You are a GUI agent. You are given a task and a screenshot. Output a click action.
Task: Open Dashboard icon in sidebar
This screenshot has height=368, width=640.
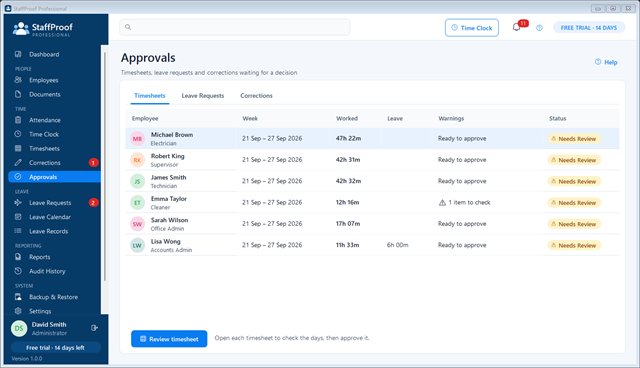(x=18, y=54)
